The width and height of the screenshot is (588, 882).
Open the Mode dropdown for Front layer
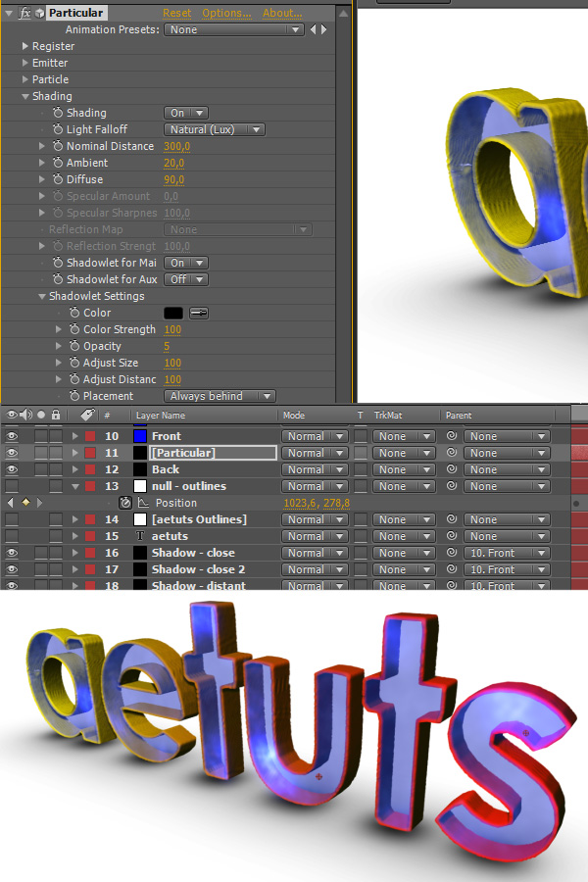[x=314, y=436]
